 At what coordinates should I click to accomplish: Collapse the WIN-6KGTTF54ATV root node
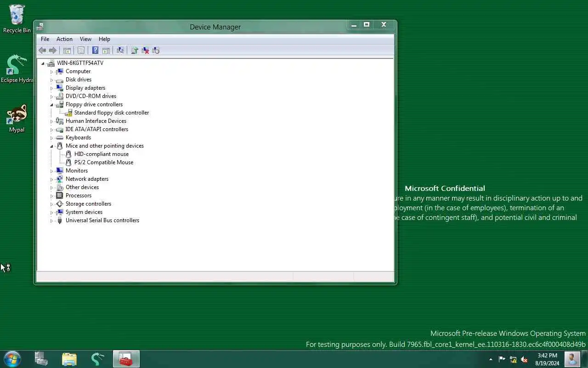pyautogui.click(x=43, y=63)
